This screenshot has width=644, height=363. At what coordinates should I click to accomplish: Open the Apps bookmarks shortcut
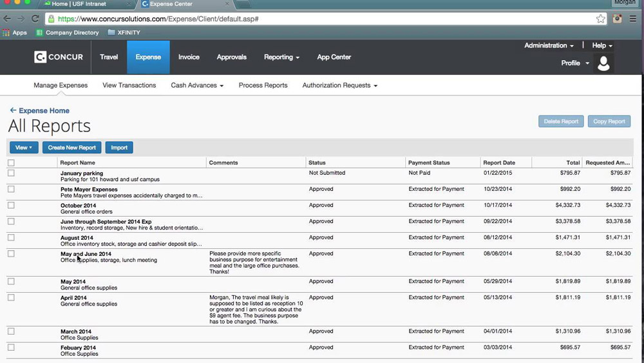click(x=15, y=32)
